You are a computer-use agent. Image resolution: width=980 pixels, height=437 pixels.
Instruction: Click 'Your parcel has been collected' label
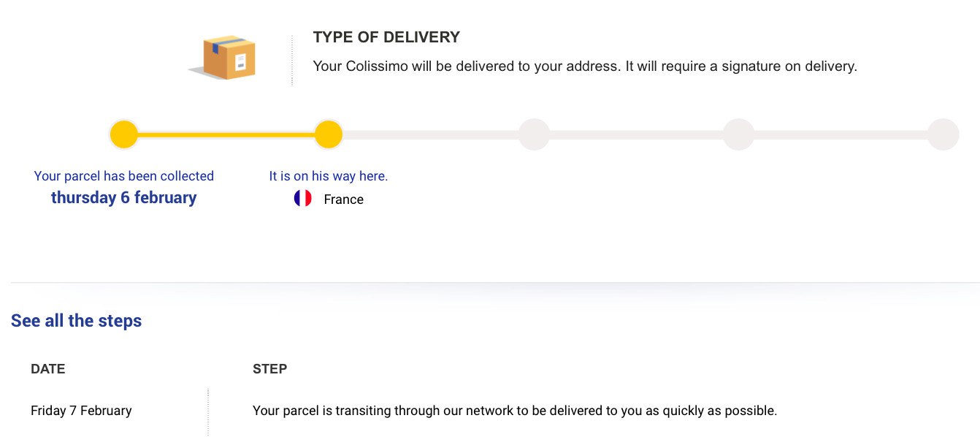pyautogui.click(x=124, y=176)
